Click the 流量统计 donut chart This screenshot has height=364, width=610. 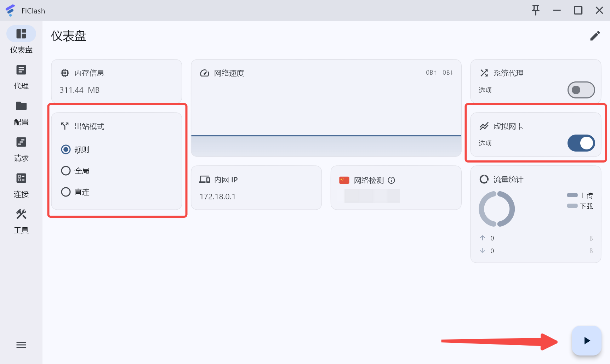(x=497, y=209)
